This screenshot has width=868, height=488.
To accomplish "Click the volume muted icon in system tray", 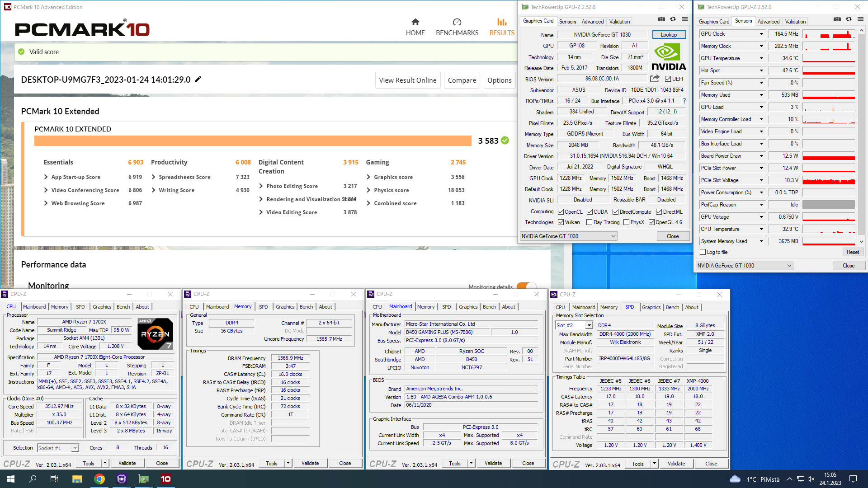I will coord(811,479).
